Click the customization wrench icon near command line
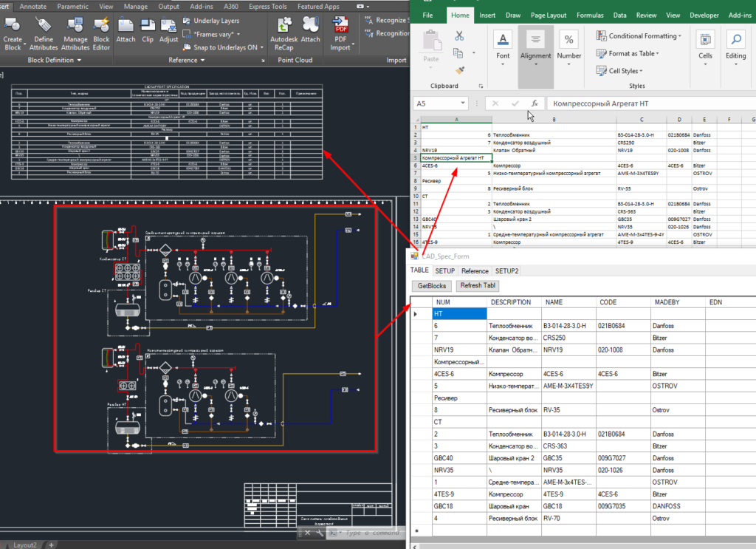This screenshot has height=549, width=756. 320,533
